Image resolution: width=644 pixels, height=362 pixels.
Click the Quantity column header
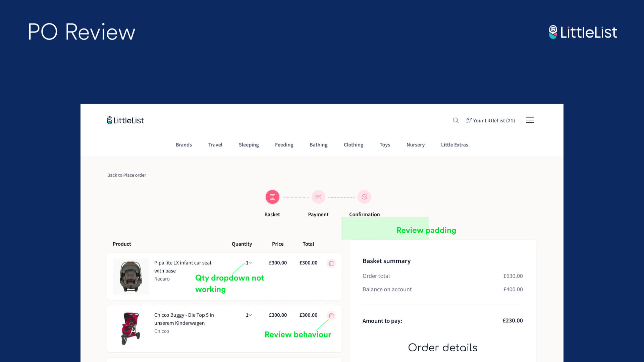[x=242, y=244]
